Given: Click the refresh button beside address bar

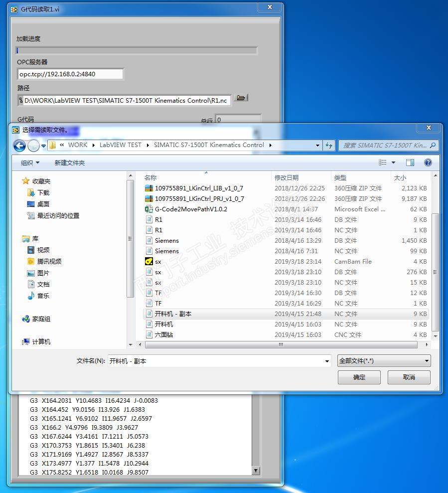Looking at the screenshot, I should (329, 145).
